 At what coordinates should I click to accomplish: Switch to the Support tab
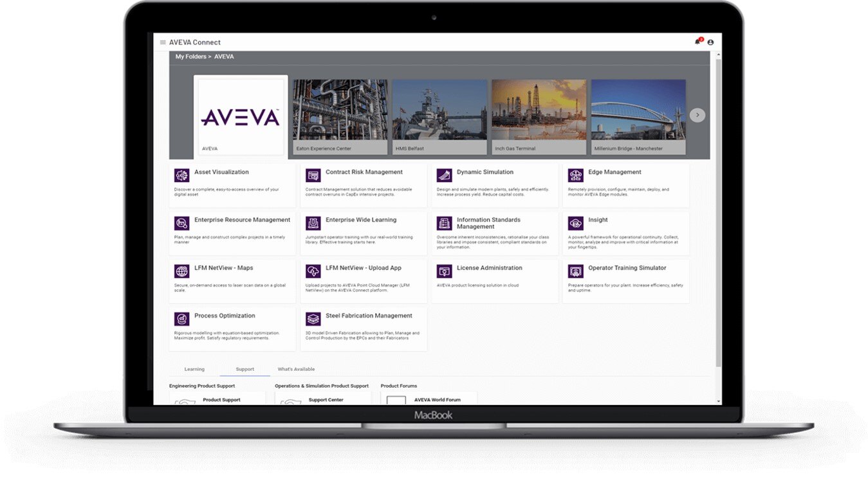click(245, 369)
